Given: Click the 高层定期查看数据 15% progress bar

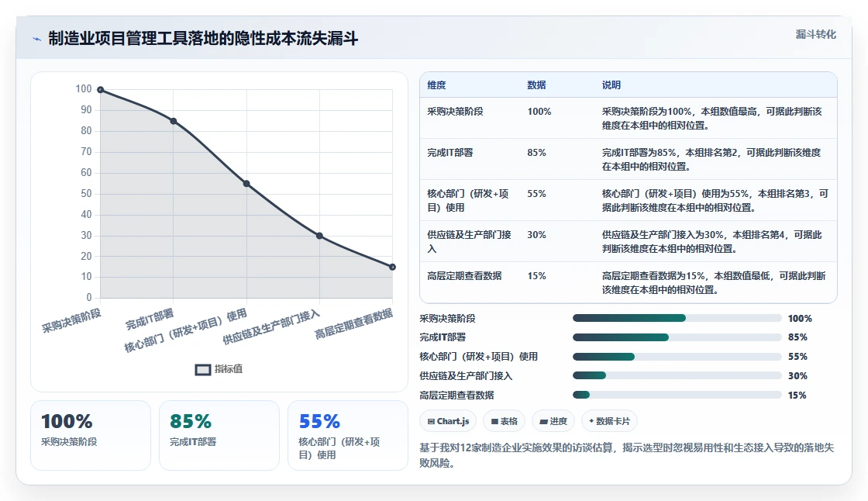Looking at the screenshot, I should 677,396.
